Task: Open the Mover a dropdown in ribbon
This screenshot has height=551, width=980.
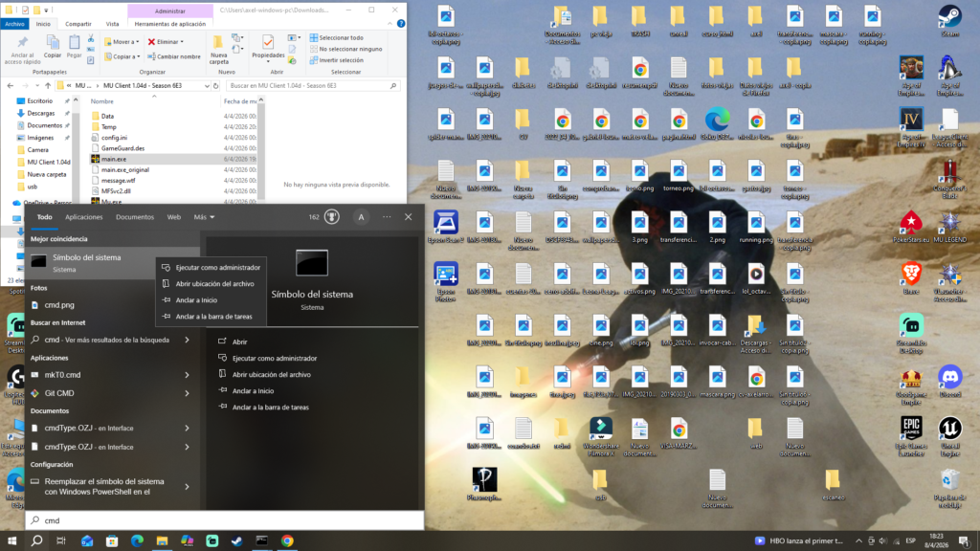Action: point(125,42)
